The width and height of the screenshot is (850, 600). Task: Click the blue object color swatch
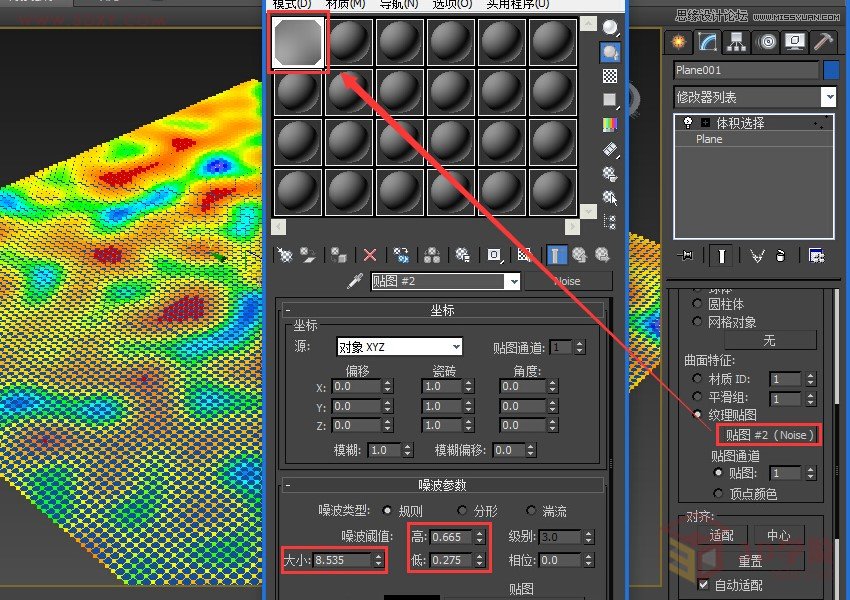tap(830, 70)
